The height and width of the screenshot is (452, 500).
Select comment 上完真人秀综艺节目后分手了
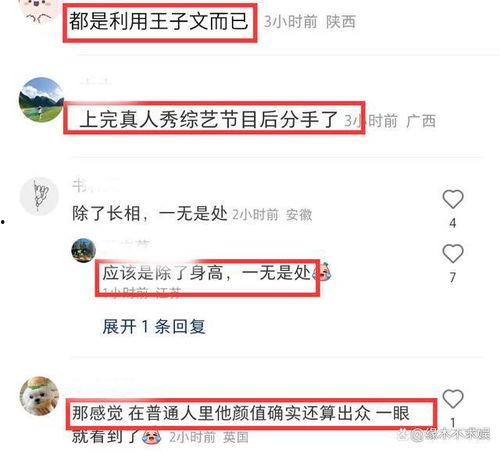(209, 119)
